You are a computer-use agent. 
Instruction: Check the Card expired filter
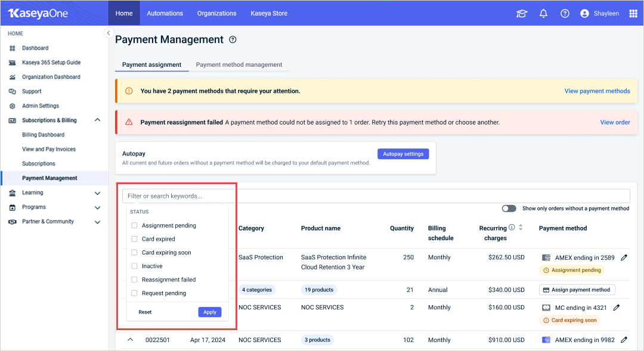point(134,239)
